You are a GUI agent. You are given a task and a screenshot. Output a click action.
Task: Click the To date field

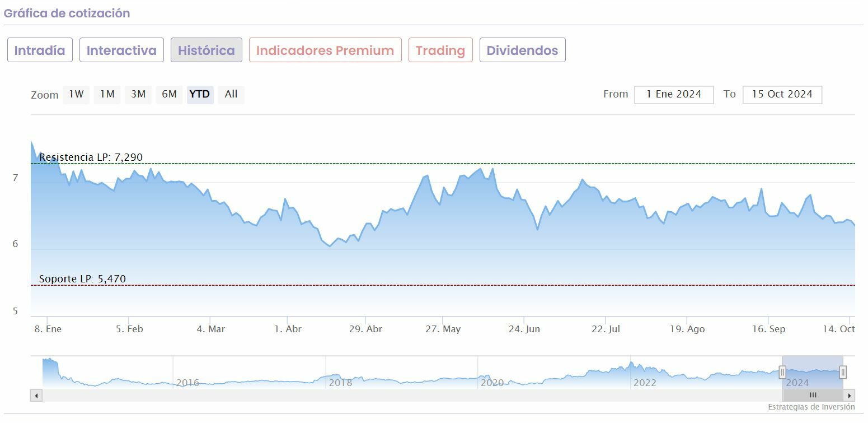coord(782,95)
